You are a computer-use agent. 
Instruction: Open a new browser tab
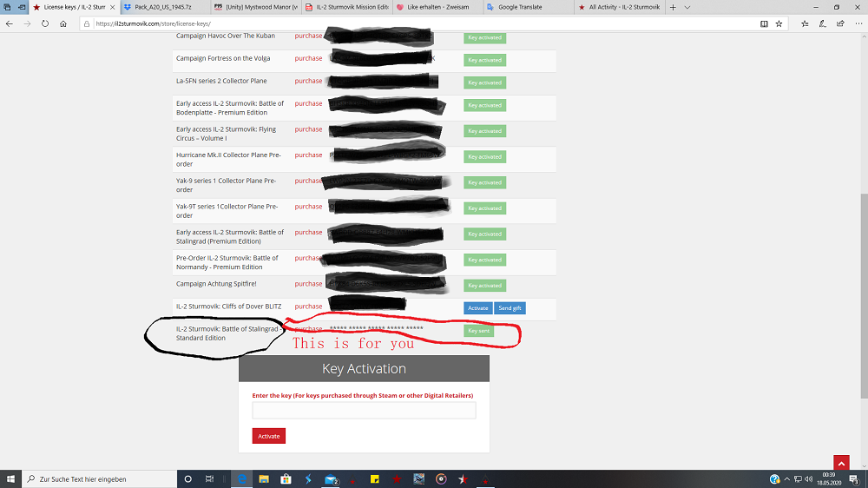[x=673, y=7]
